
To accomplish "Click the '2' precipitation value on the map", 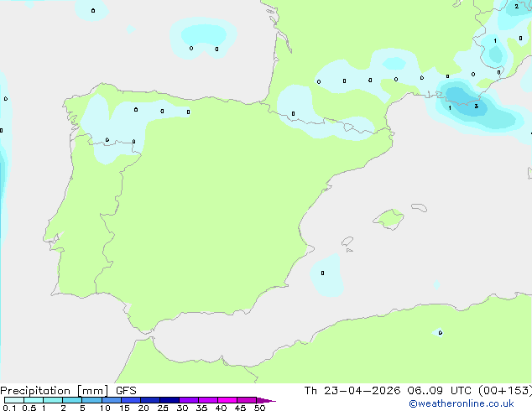I will point(516,6).
